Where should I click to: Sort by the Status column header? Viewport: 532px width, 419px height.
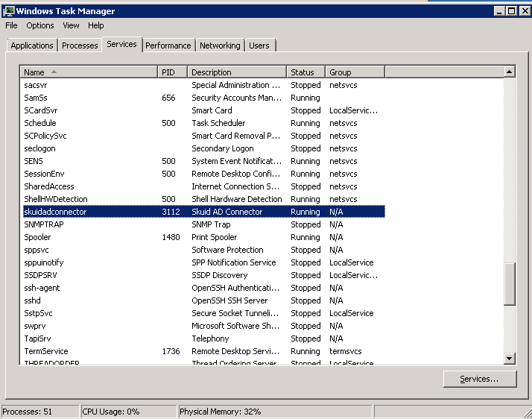point(306,72)
